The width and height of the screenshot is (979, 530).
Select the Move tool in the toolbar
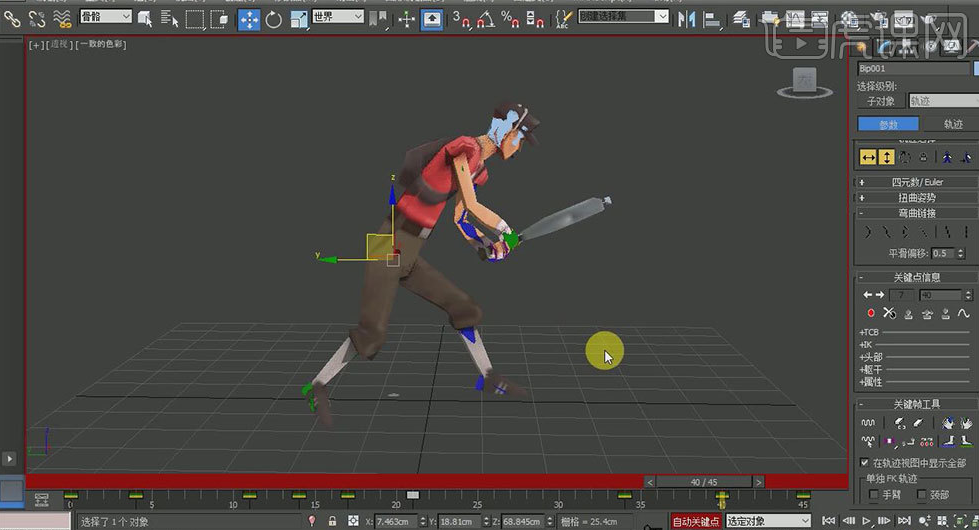pyautogui.click(x=248, y=19)
